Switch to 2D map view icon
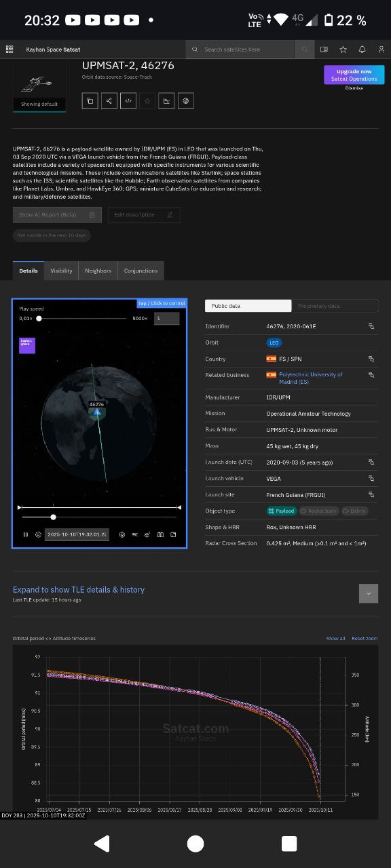 [160, 534]
